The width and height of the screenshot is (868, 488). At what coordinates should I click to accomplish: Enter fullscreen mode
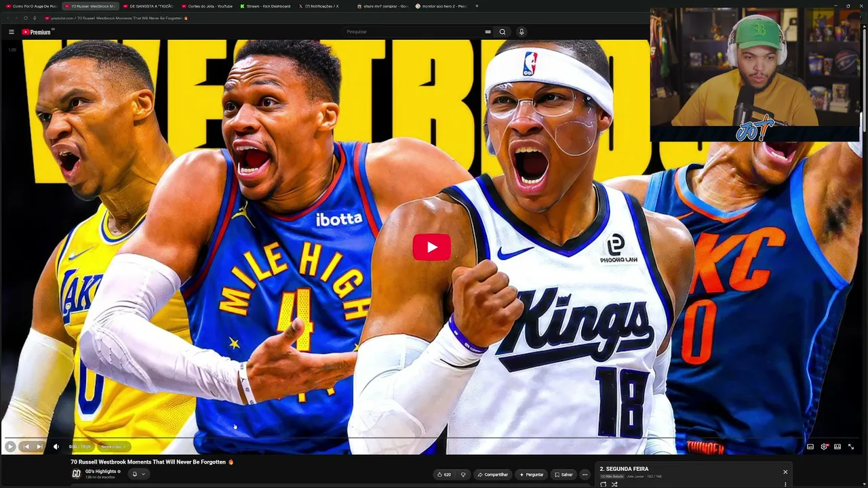(851, 447)
